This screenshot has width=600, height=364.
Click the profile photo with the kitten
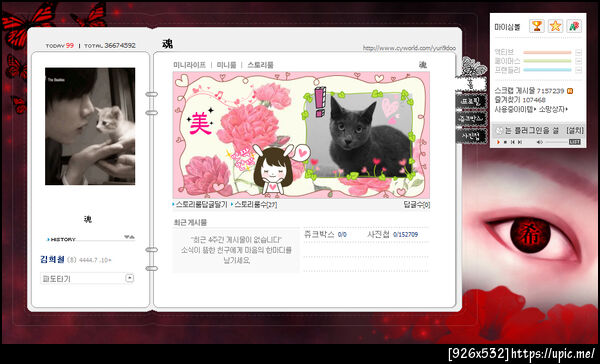(x=90, y=126)
